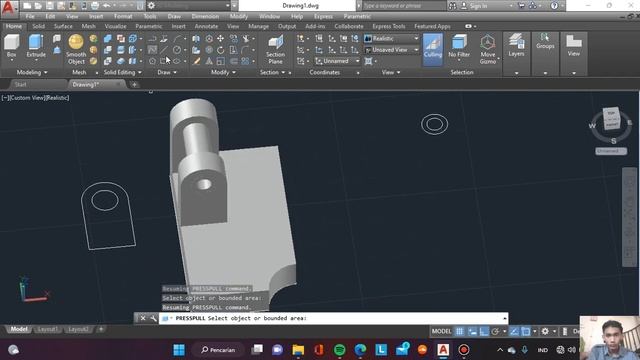Toggle snap mode in status bar
The width and height of the screenshot is (640, 360).
click(x=472, y=331)
